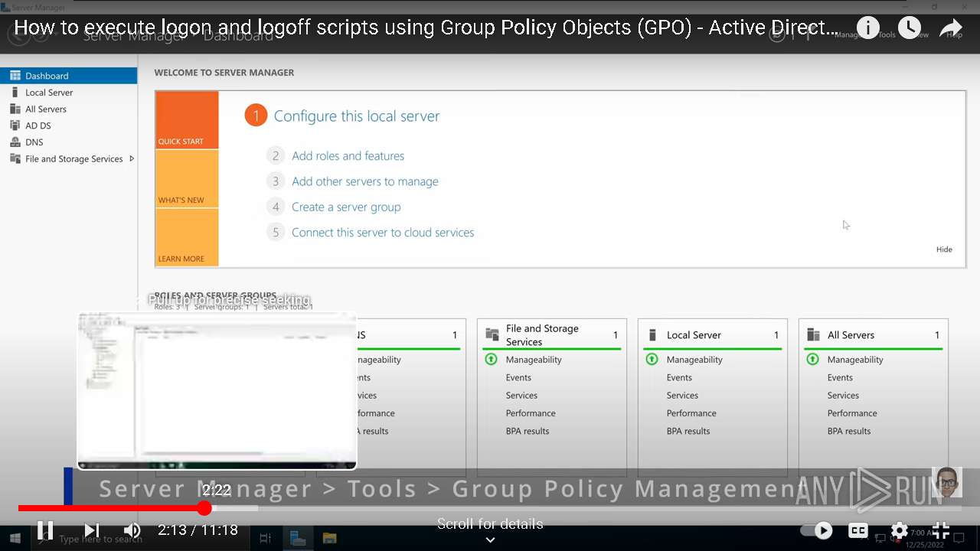This screenshot has width=980, height=551.
Task: Select All Servers in sidebar
Action: (x=46, y=109)
